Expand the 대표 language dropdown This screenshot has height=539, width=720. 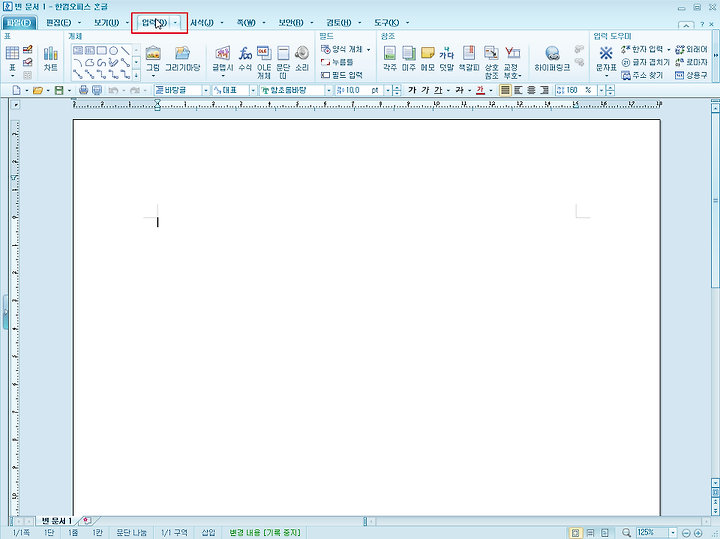(x=253, y=90)
